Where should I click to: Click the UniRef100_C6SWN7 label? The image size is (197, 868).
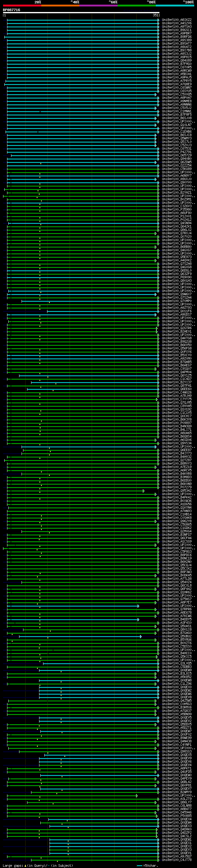click(x=177, y=88)
